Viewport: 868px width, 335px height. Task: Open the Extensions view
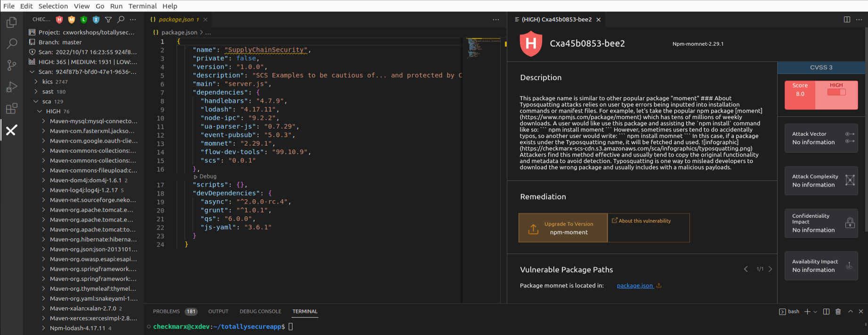point(11,109)
